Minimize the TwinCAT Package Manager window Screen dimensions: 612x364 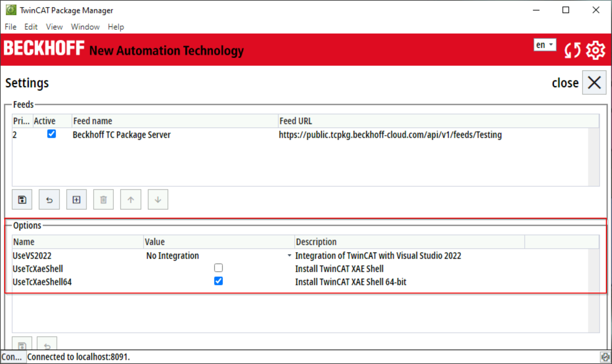click(536, 10)
